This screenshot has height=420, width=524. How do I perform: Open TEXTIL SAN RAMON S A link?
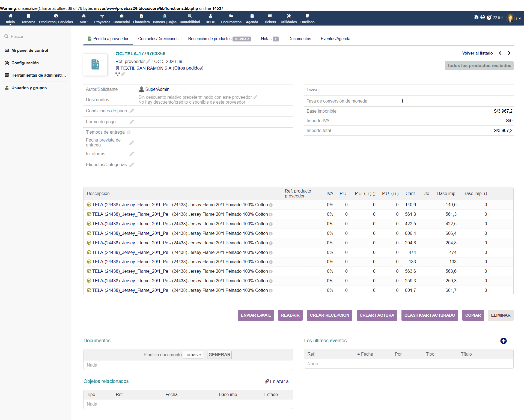pos(146,68)
